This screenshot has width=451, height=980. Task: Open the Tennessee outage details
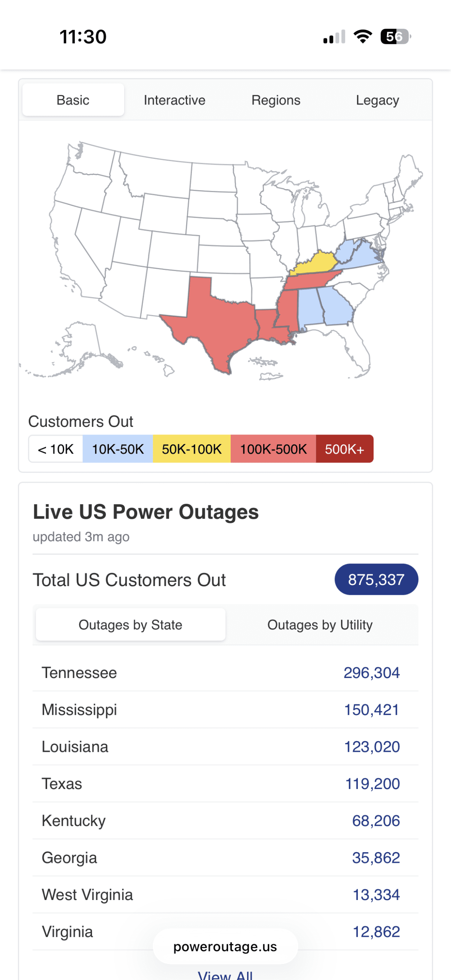(x=225, y=673)
